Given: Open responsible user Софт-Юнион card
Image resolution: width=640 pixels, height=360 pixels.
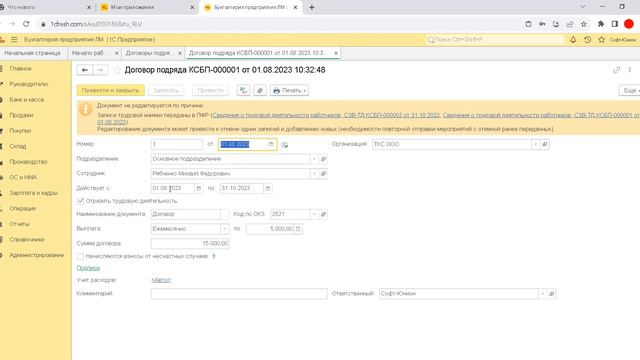Looking at the screenshot, I should [551, 293].
